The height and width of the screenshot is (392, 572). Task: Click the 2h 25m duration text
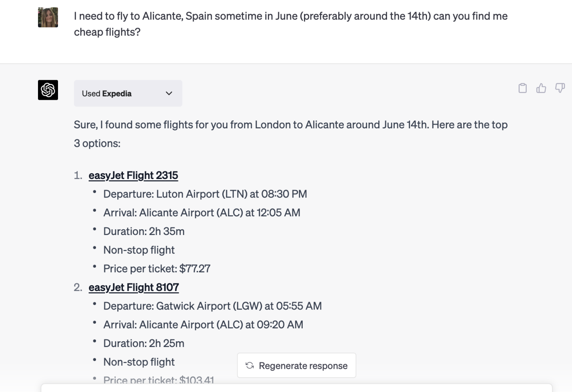point(144,343)
